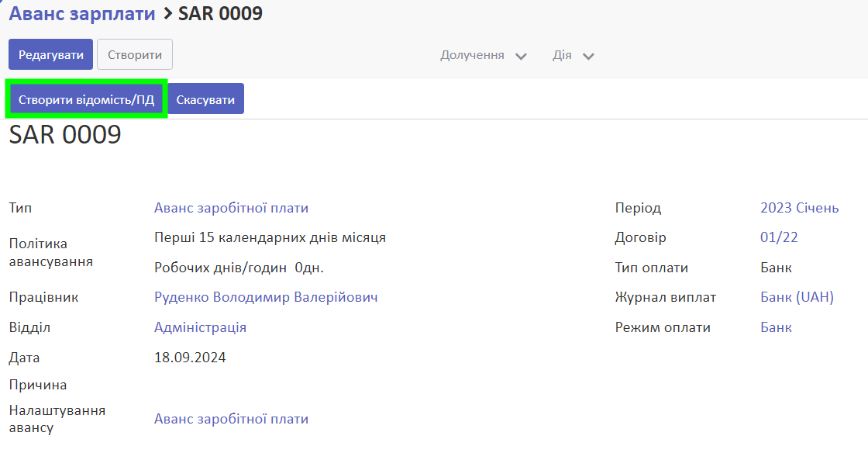Open the Долучення dropdown menu

coord(484,55)
